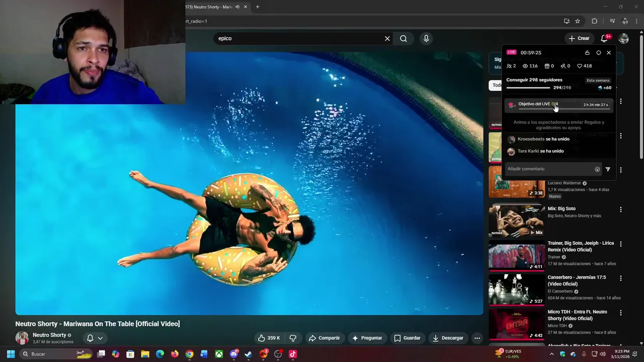Image resolution: width=644 pixels, height=362 pixels.
Task: Dislike the video with thumbs down
Action: click(293, 338)
